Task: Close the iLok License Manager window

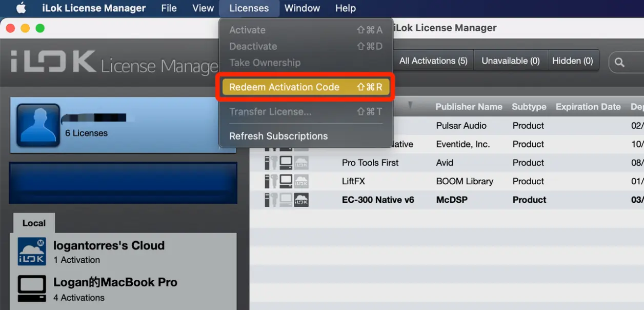Action: 10,28
